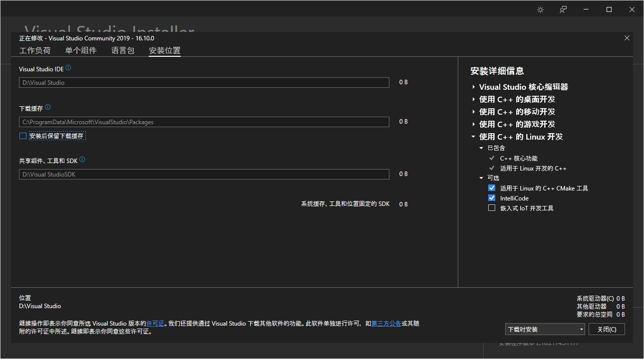This screenshot has height=359, width=644.
Task: Click 安装详细信息 heading
Action: pyautogui.click(x=497, y=71)
